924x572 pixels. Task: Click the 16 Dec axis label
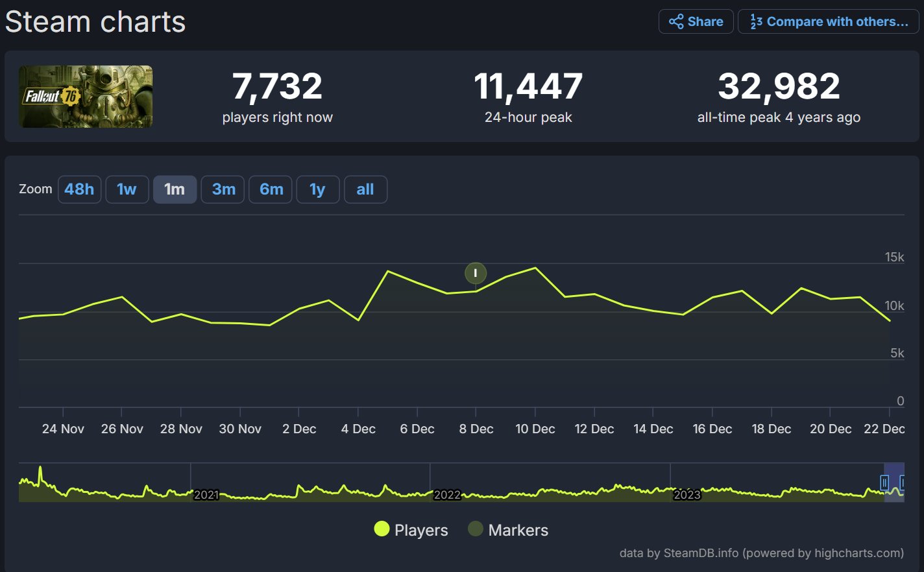pyautogui.click(x=712, y=429)
